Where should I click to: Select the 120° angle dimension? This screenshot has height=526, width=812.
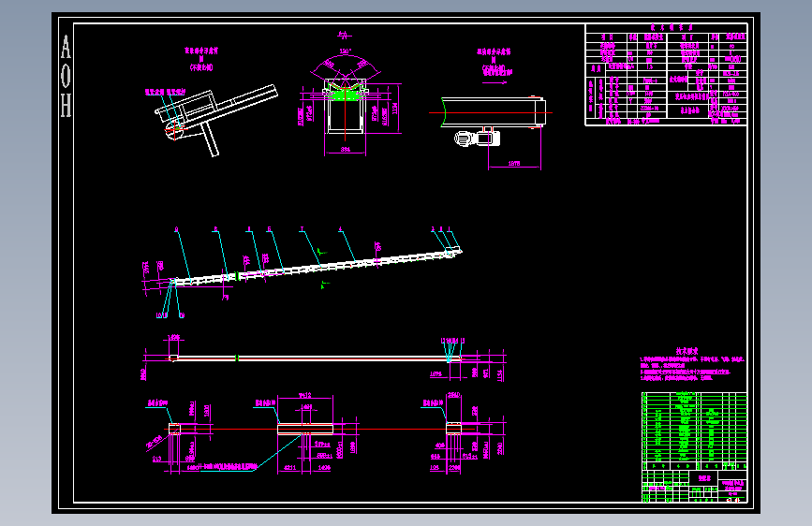[x=346, y=51]
